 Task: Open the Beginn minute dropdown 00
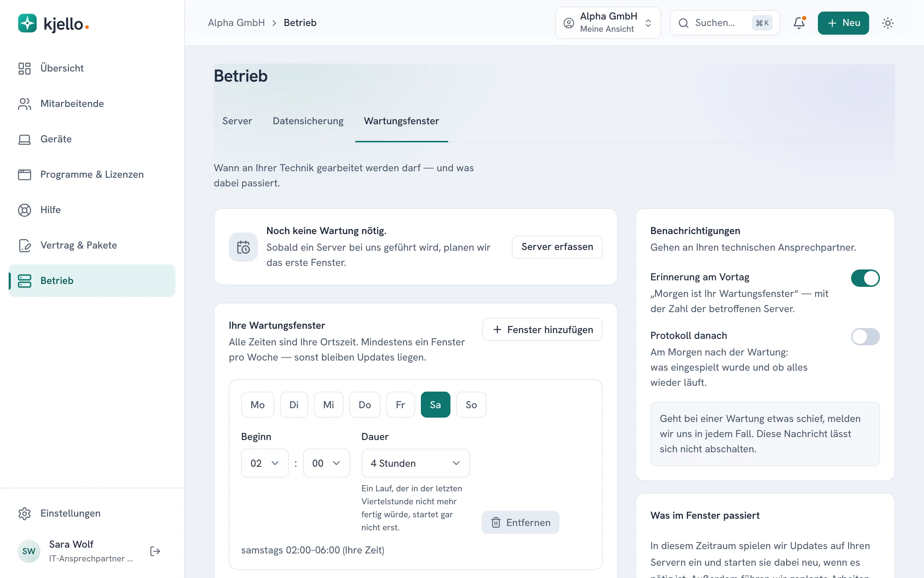point(326,463)
